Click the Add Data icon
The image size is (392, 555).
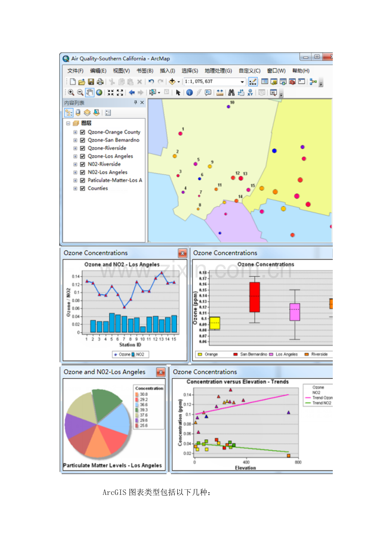click(x=172, y=81)
